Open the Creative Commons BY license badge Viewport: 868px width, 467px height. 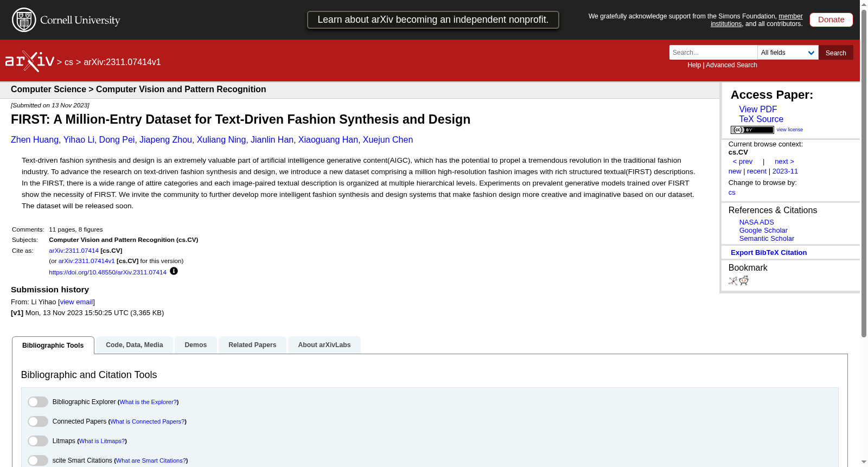click(x=752, y=130)
